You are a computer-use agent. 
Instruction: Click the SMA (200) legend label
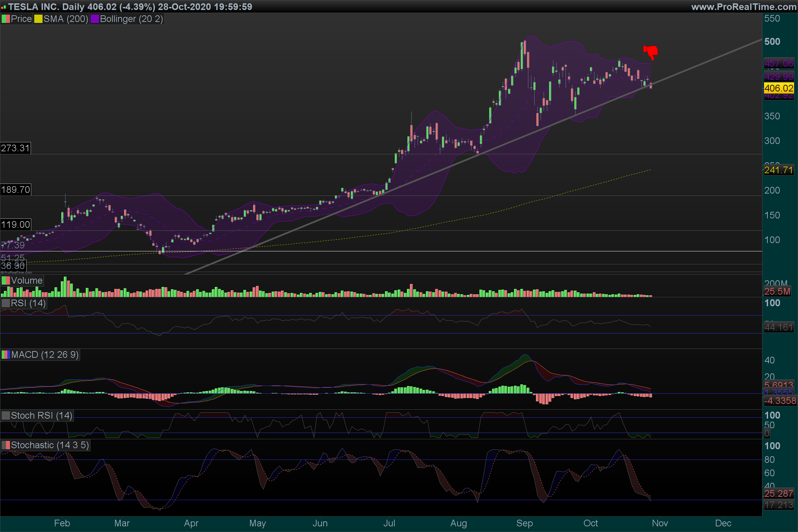[x=66, y=19]
